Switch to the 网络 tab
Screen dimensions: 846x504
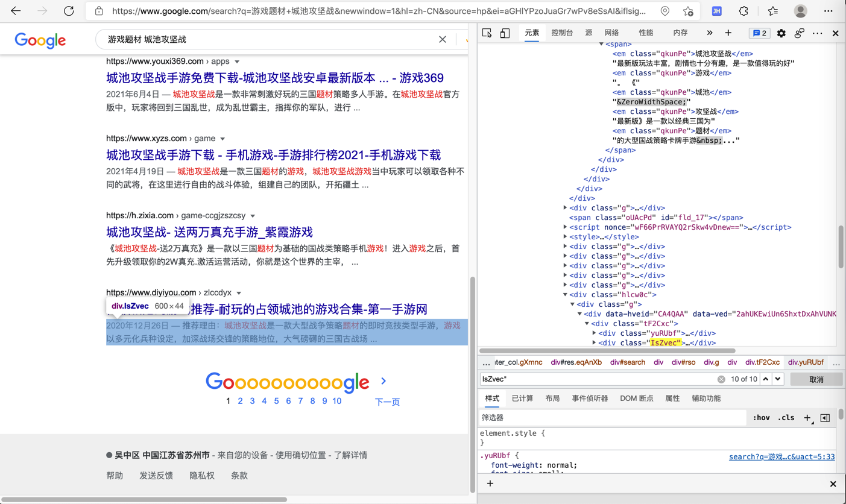coord(611,33)
